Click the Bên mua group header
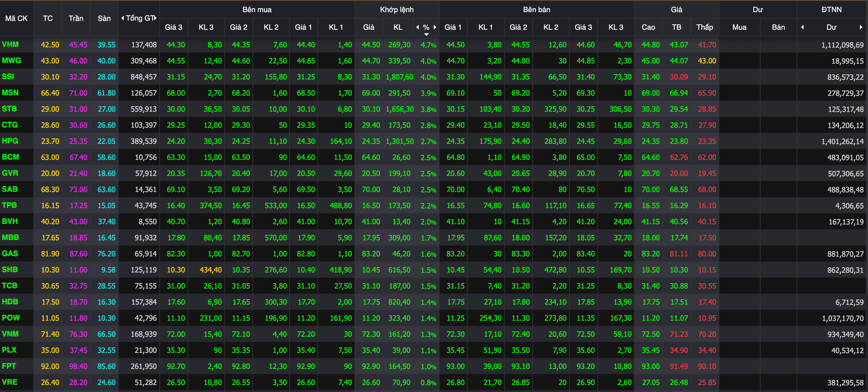Viewport: 868px width, 392px height. coord(257,9)
